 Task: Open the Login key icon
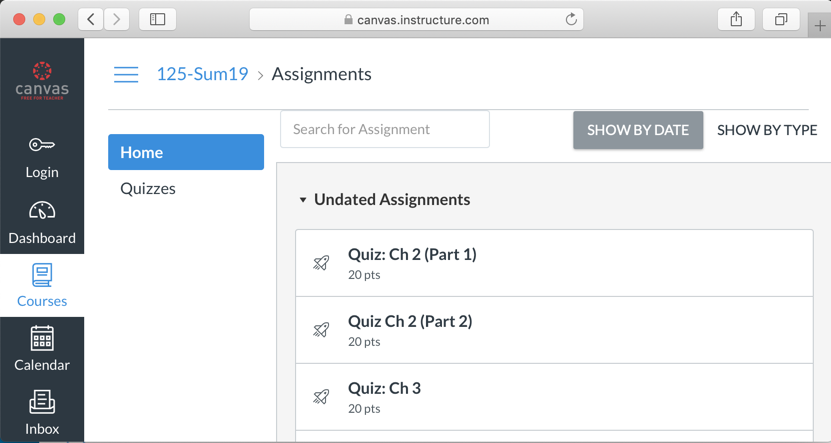point(41,146)
